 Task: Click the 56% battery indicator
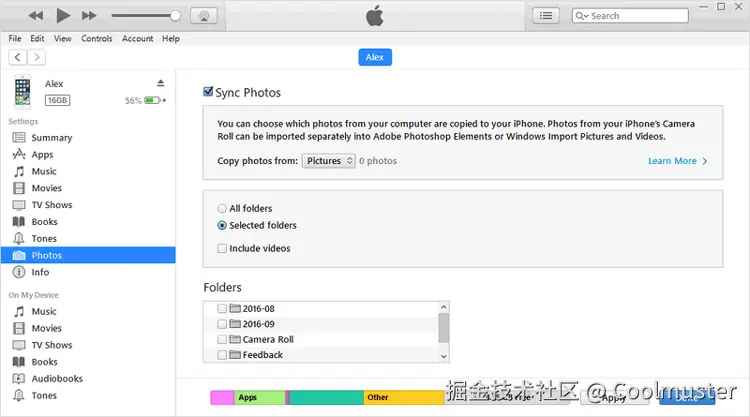(145, 100)
